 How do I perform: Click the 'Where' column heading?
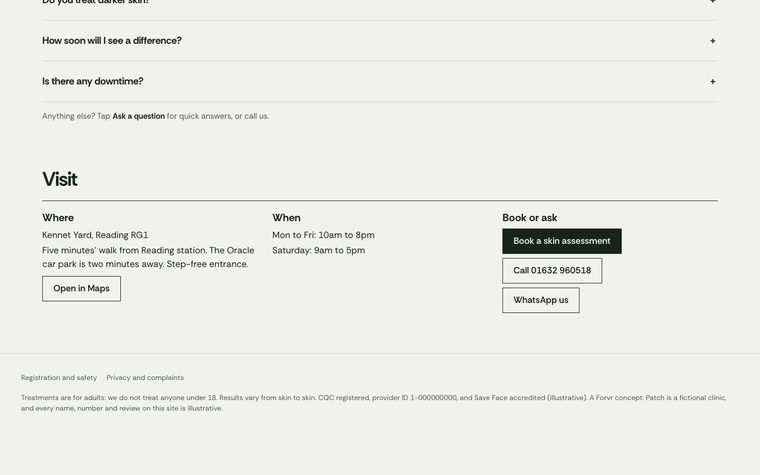pyautogui.click(x=58, y=218)
